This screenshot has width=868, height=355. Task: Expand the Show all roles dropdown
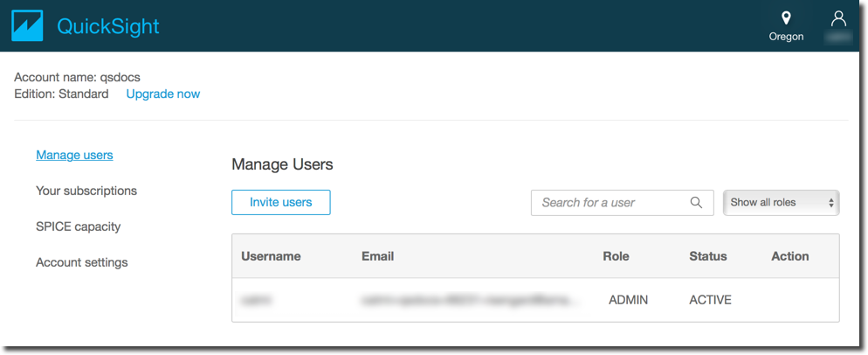[x=781, y=203]
